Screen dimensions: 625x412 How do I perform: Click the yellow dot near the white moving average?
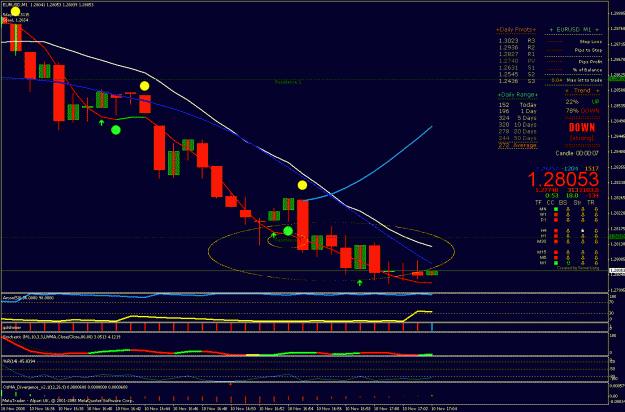(144, 86)
